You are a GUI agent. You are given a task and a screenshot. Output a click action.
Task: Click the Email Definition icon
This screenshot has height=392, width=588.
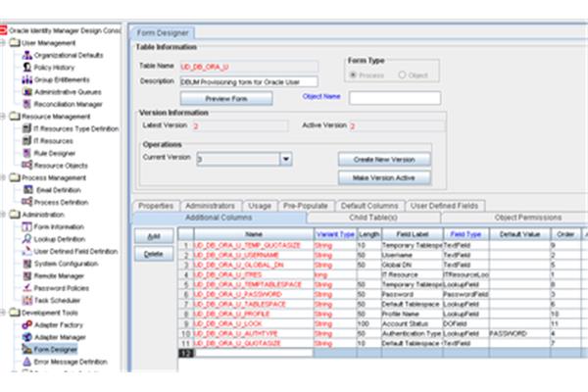click(28, 190)
